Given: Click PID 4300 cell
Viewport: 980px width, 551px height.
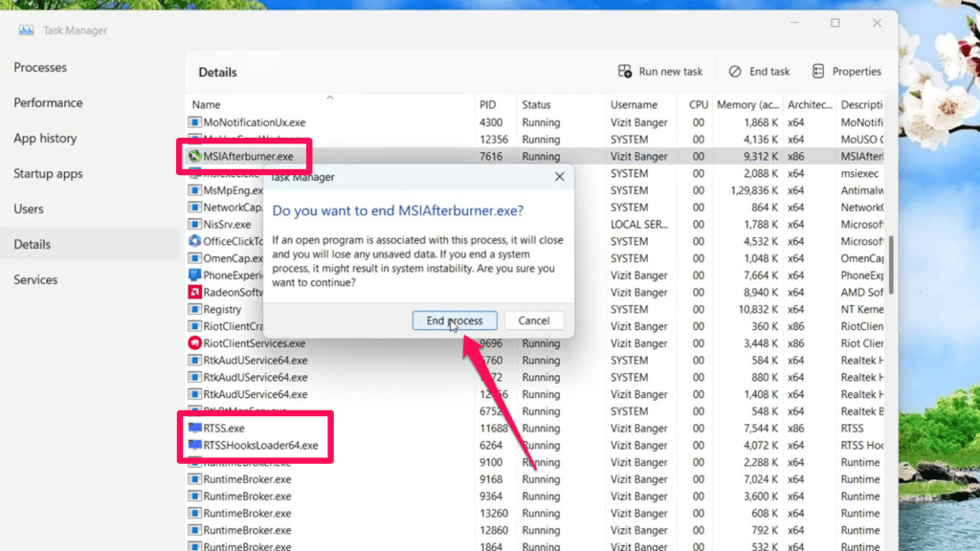Looking at the screenshot, I should 491,122.
